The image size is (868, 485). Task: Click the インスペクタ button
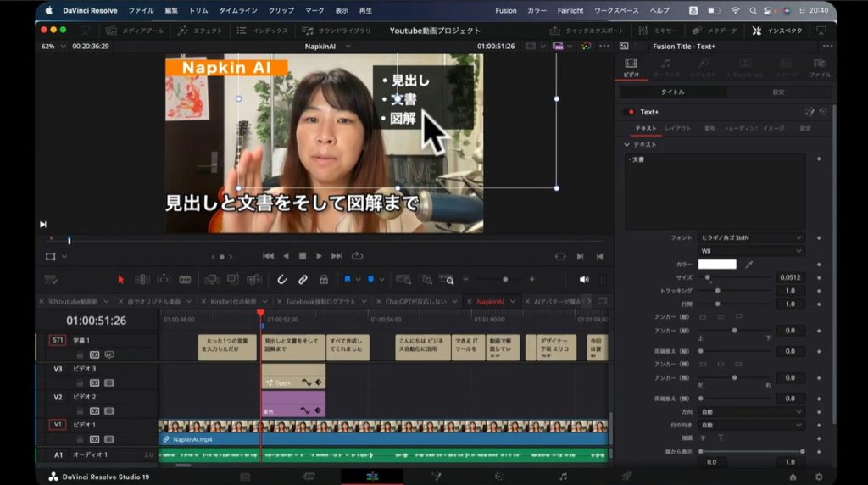pos(777,31)
